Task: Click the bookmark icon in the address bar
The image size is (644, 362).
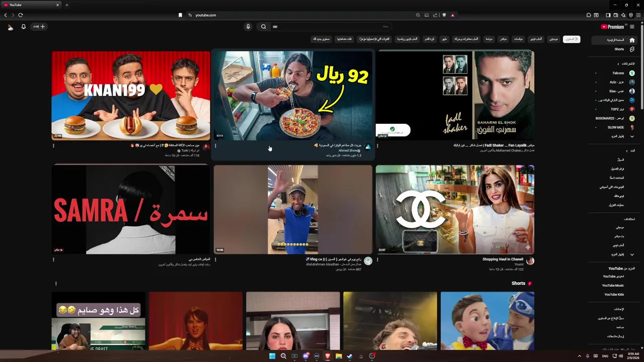Action: (180, 15)
